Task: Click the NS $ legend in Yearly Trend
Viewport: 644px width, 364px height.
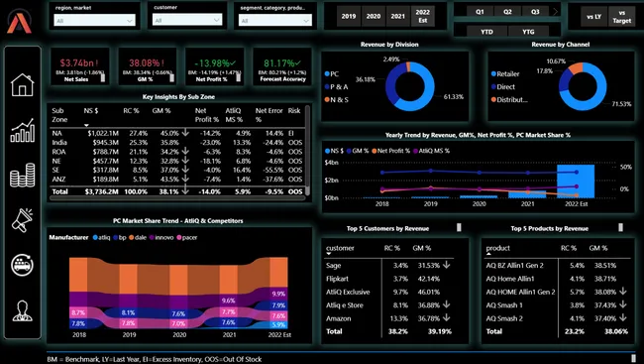Action: (334, 151)
